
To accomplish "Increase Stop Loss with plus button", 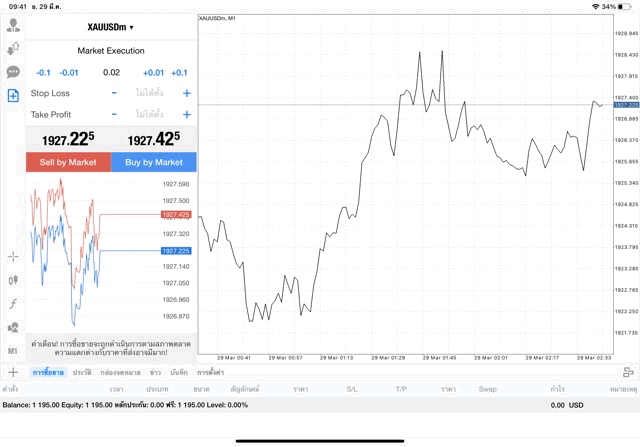I will [x=186, y=93].
